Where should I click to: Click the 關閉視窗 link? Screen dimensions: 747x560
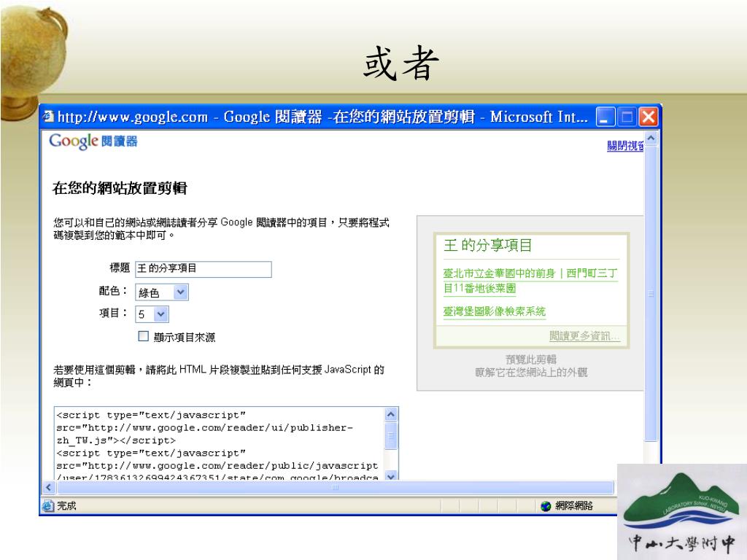[625, 146]
